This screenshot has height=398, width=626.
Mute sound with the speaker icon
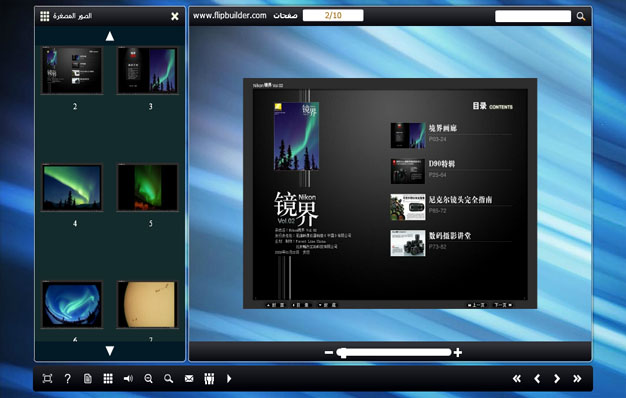click(x=128, y=378)
